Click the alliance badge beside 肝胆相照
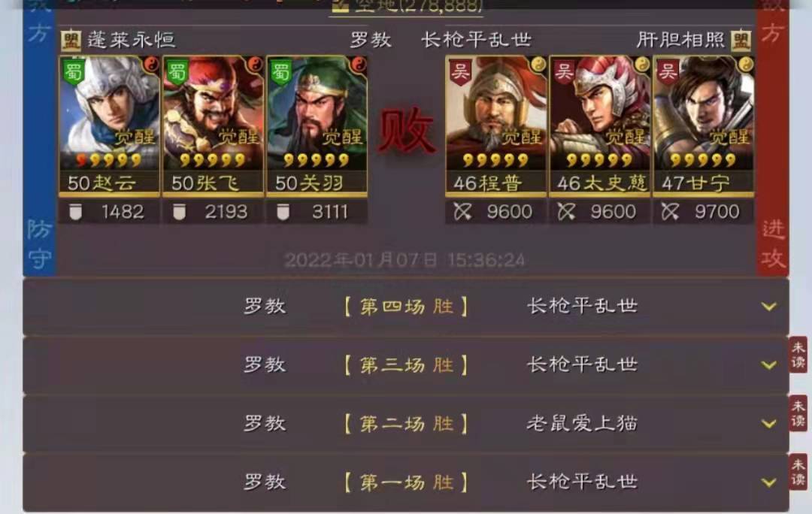 click(x=741, y=41)
